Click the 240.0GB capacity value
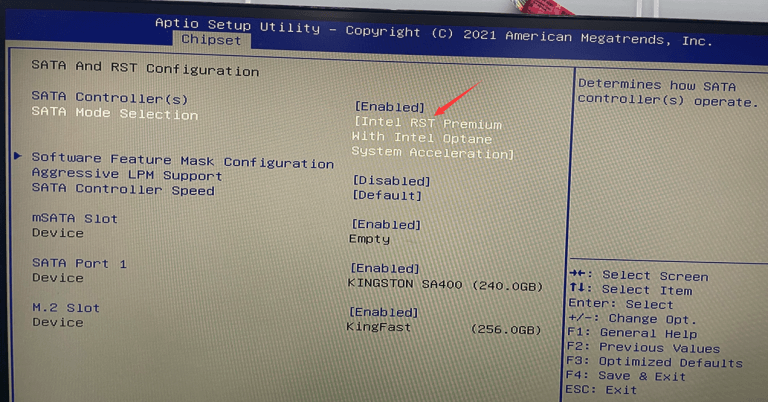 pyautogui.click(x=507, y=286)
